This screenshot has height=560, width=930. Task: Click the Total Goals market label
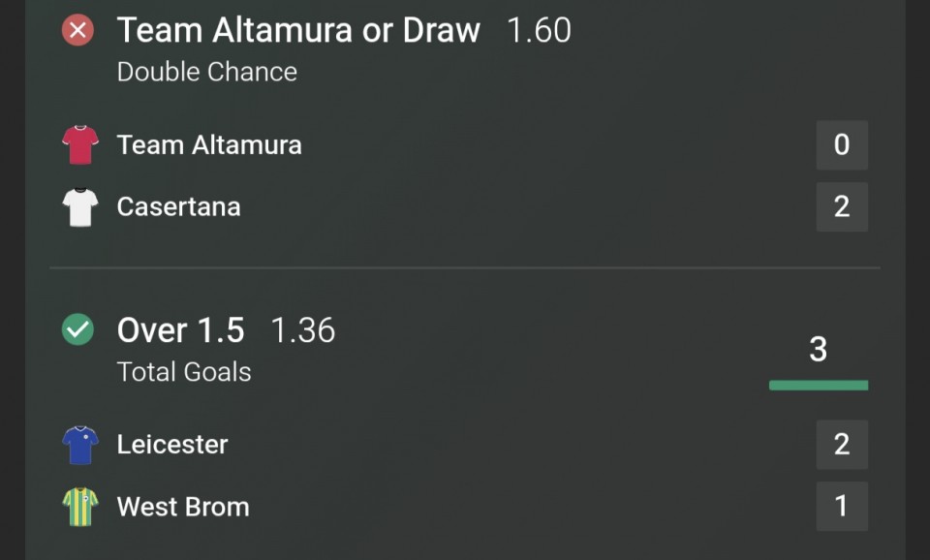click(184, 372)
